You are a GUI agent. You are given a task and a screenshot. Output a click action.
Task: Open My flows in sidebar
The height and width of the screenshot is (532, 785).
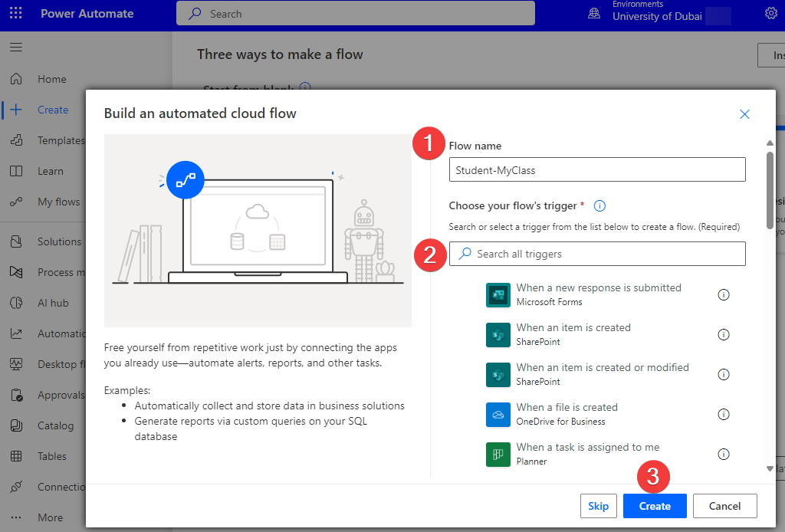point(58,202)
